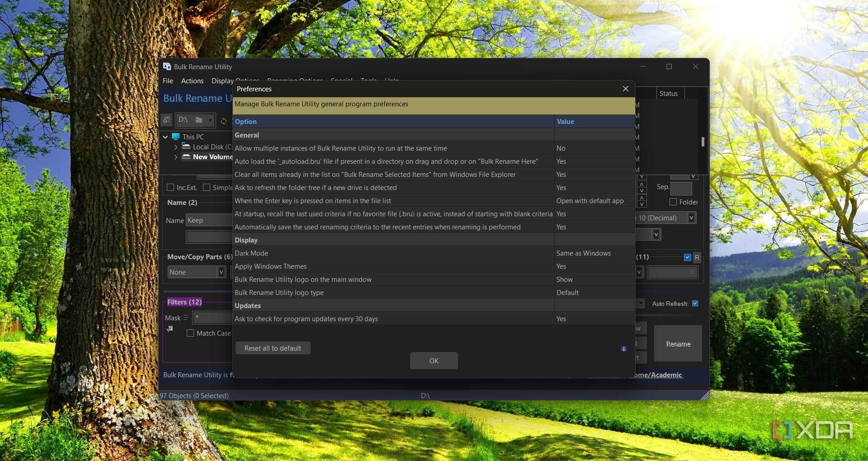This screenshot has height=461, width=868.
Task: Toggle the Folder checkbox
Action: (673, 202)
